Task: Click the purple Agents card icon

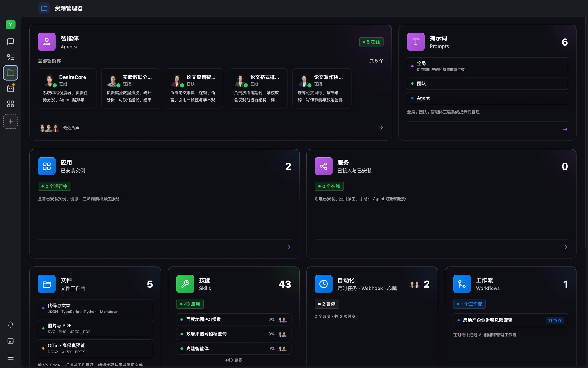Action: tap(47, 42)
